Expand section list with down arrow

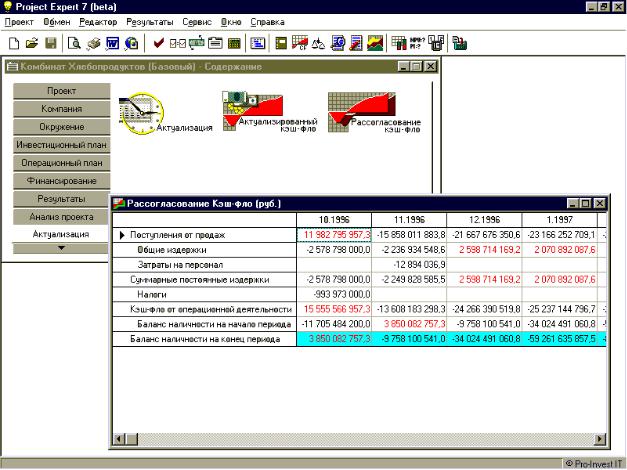tap(61, 248)
